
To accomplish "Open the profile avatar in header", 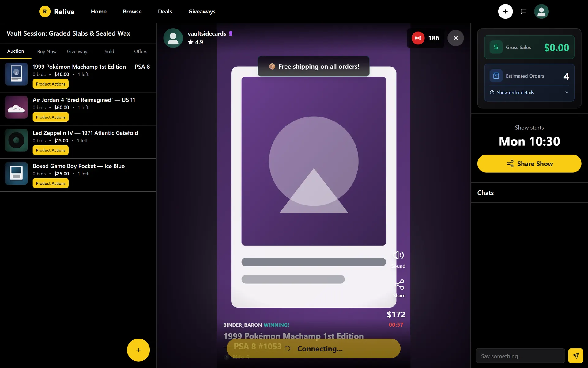I will (x=541, y=12).
